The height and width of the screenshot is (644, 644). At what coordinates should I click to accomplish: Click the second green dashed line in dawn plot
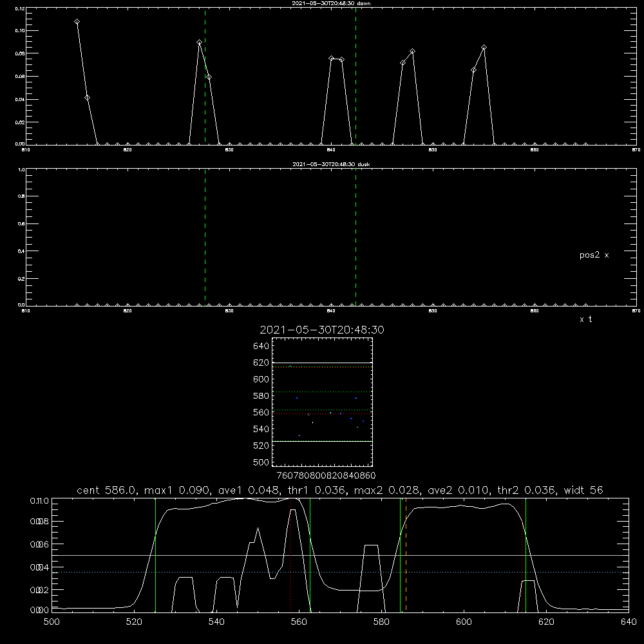(x=355, y=76)
